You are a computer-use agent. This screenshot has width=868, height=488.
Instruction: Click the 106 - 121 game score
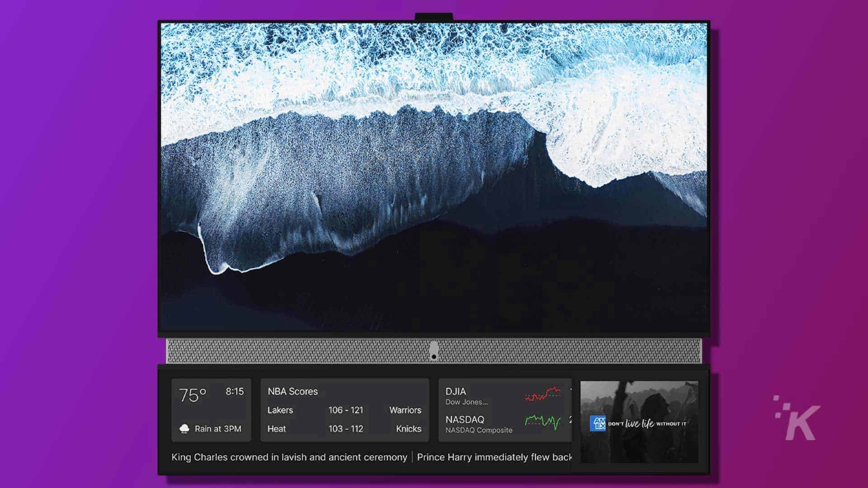tap(345, 410)
